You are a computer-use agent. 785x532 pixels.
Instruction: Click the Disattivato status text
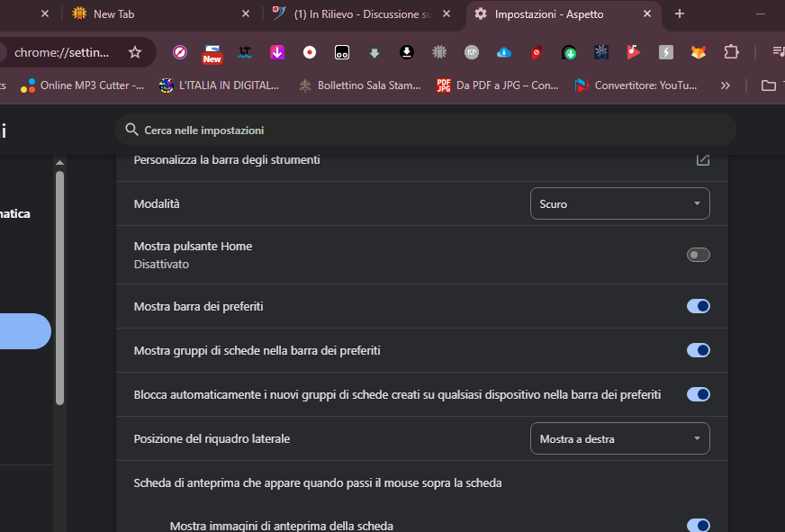pos(161,265)
